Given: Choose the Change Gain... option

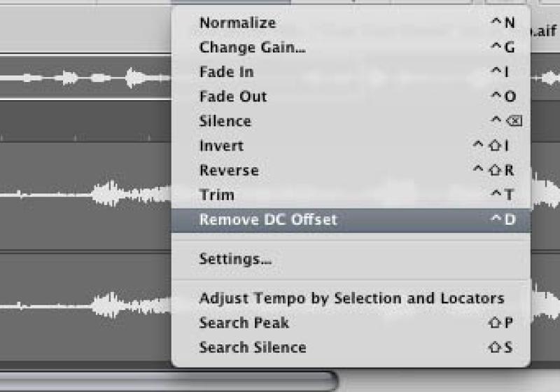Looking at the screenshot, I should click(x=252, y=48).
